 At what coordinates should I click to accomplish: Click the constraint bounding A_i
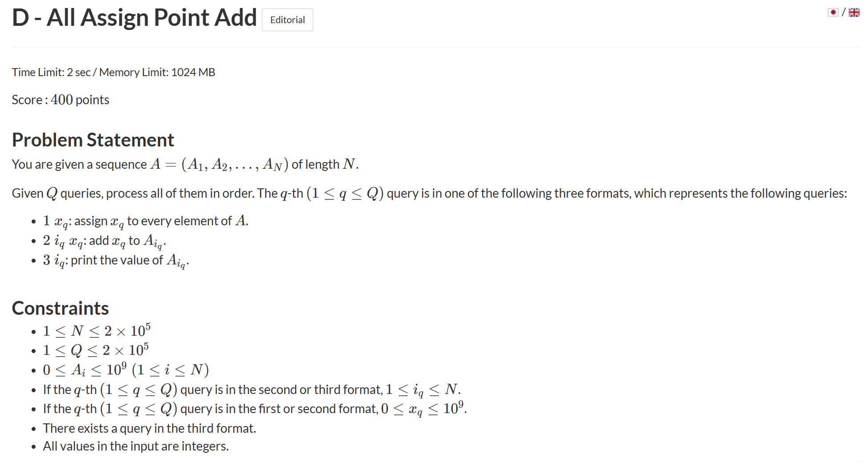126,370
